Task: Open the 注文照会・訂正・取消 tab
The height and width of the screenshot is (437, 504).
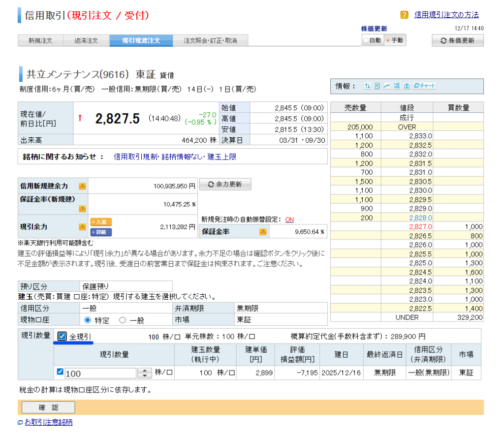Action: (210, 40)
